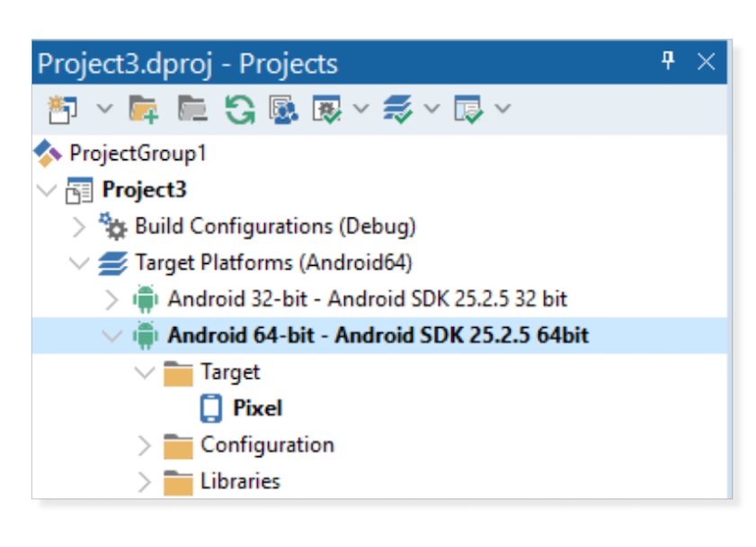The image size is (756, 547).
Task: Click the Views window-check toolbar icon
Action: [468, 110]
